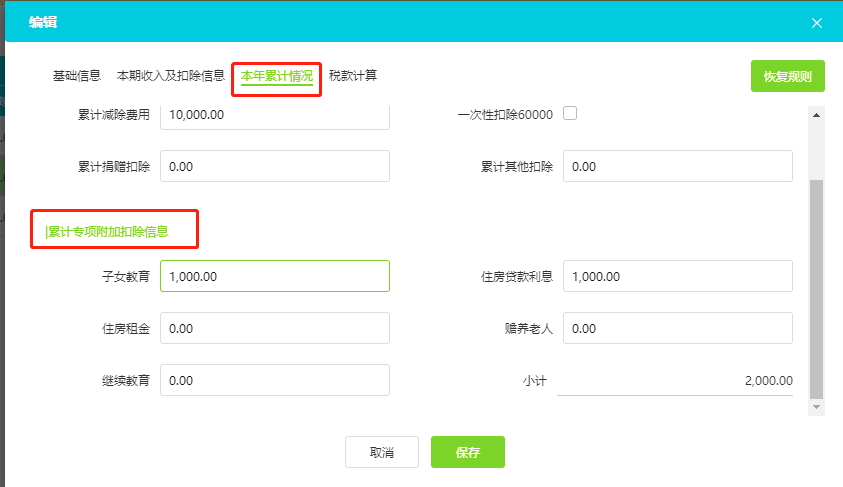The height and width of the screenshot is (487, 843).
Task: Tick the 一次性扣除60000 checkbox
Action: [x=570, y=113]
